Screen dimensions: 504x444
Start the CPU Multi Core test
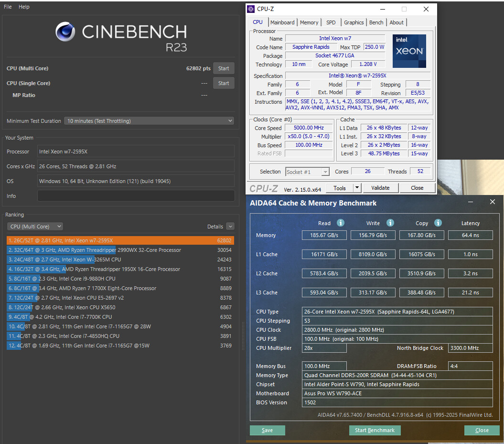coord(224,68)
